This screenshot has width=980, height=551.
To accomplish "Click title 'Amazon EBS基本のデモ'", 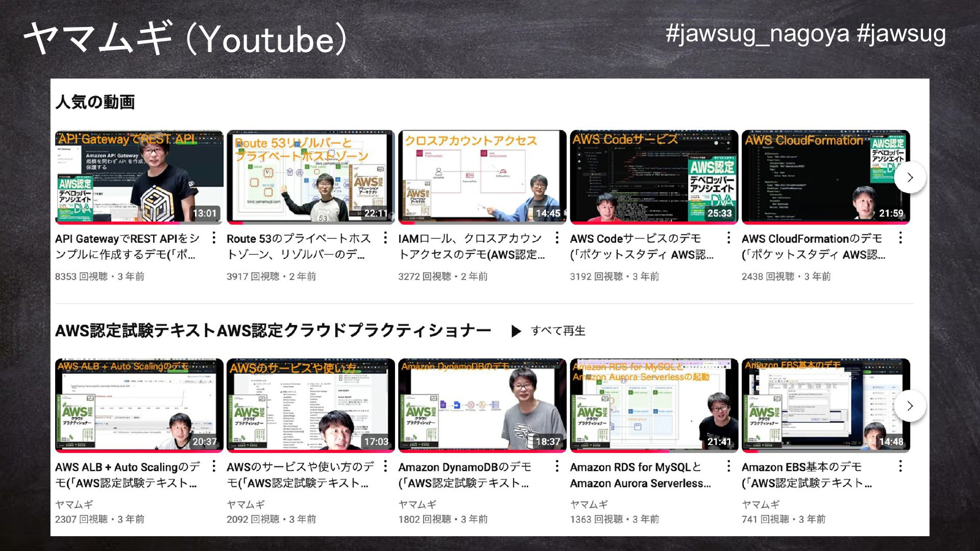I will point(807,475).
